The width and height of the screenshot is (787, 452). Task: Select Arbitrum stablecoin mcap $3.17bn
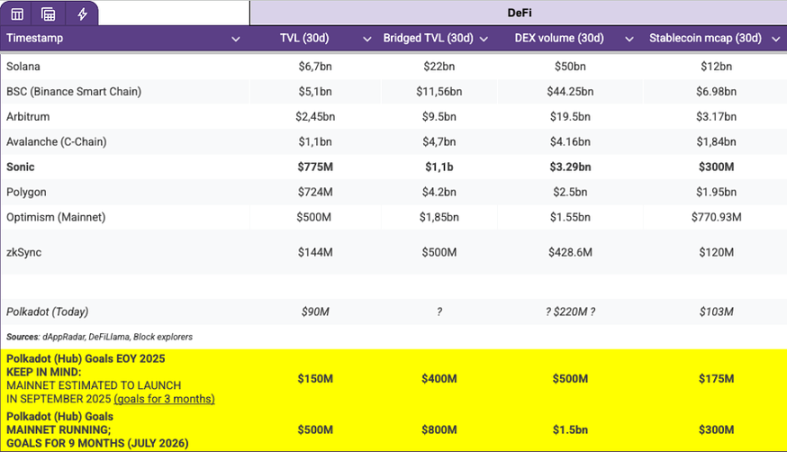pyautogui.click(x=716, y=116)
